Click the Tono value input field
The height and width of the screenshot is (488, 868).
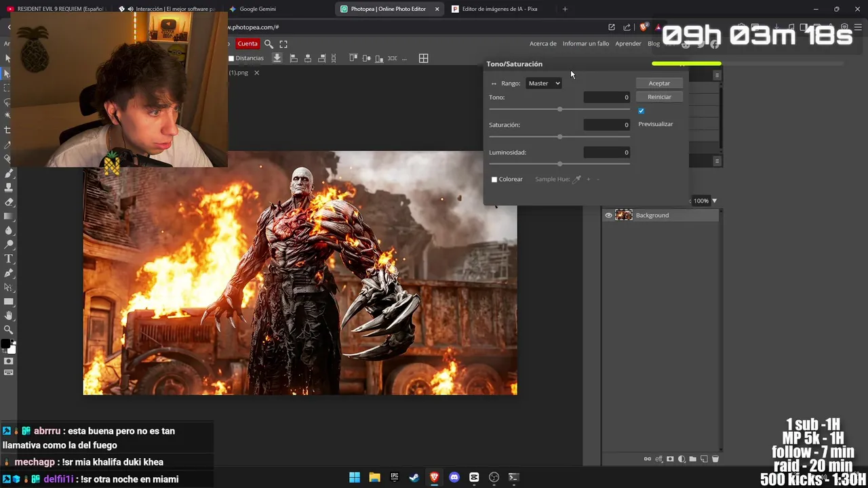pyautogui.click(x=607, y=97)
